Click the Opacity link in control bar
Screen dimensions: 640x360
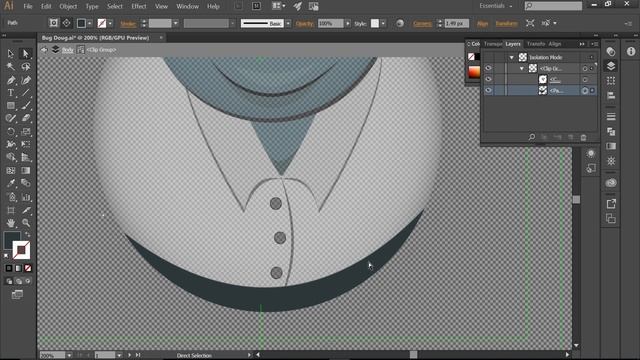tap(304, 24)
